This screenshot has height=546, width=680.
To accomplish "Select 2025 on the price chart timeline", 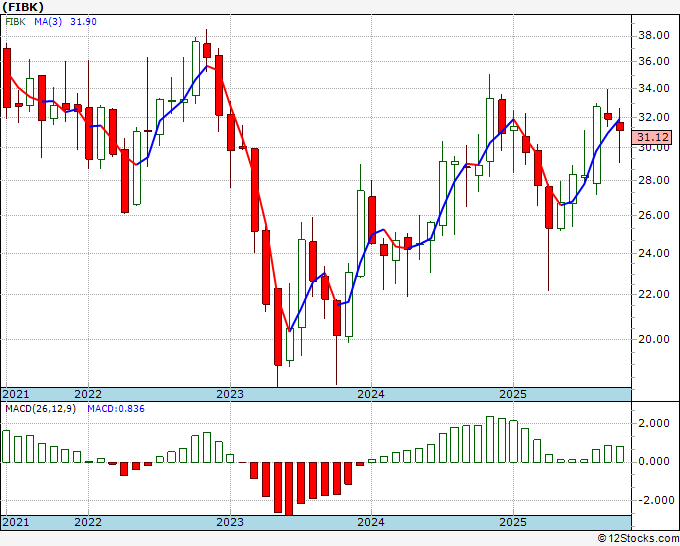I will tap(513, 394).
